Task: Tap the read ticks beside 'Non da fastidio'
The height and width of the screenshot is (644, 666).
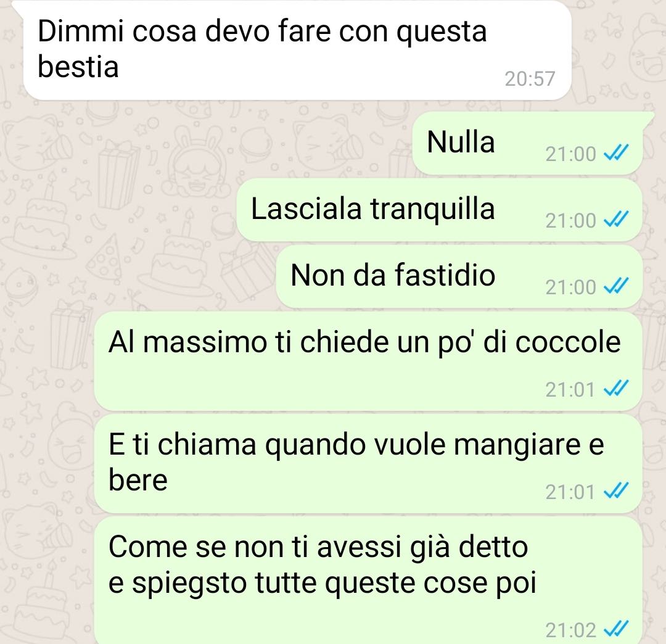Action: click(615, 286)
